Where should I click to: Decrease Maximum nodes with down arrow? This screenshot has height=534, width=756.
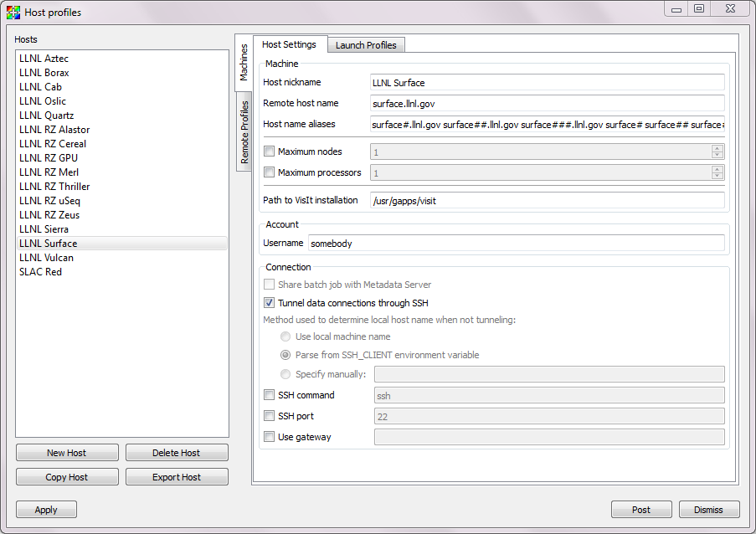[717, 155]
